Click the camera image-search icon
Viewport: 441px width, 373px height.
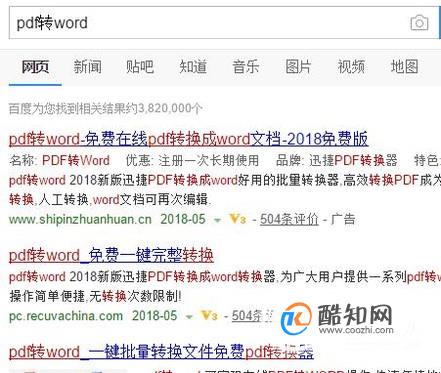click(419, 23)
